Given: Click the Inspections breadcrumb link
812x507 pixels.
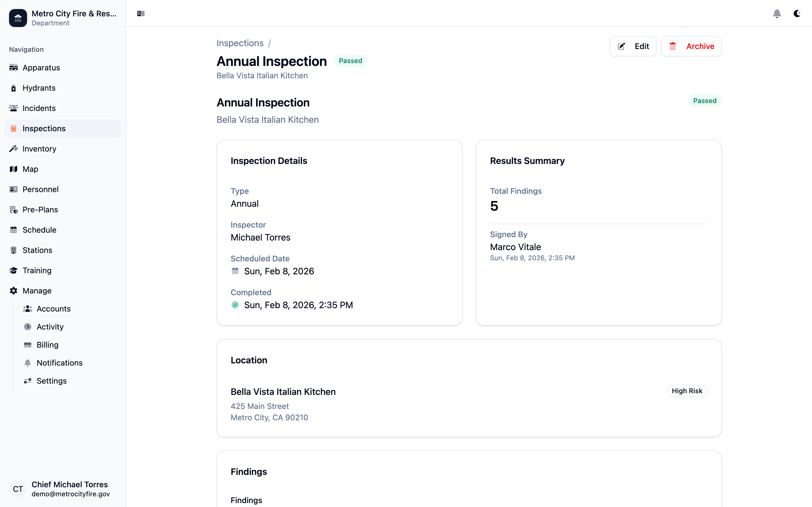Looking at the screenshot, I should [240, 43].
